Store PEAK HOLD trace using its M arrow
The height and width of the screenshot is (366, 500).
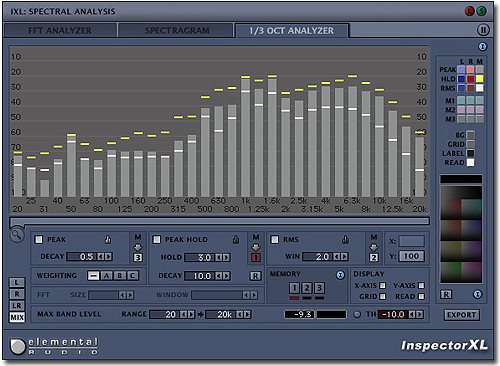[x=256, y=248]
